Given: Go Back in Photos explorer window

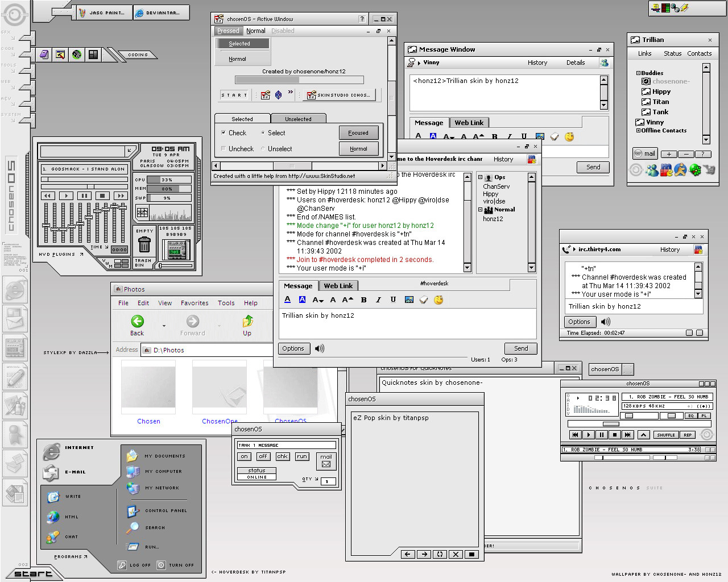Looking at the screenshot, I should point(137,326).
